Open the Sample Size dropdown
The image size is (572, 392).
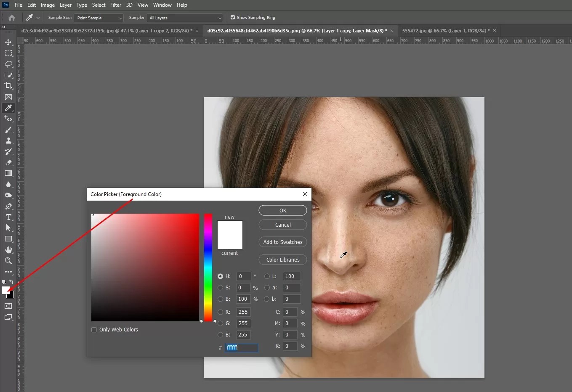98,18
